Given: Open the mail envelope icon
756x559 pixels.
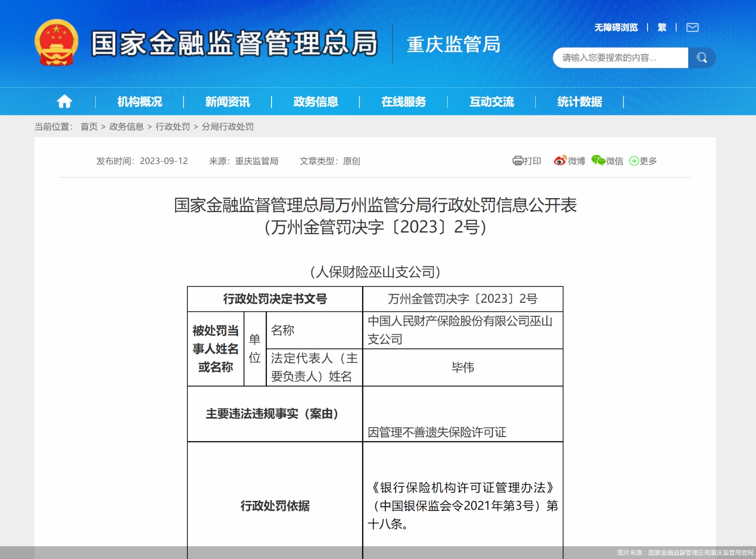Looking at the screenshot, I should (x=693, y=28).
